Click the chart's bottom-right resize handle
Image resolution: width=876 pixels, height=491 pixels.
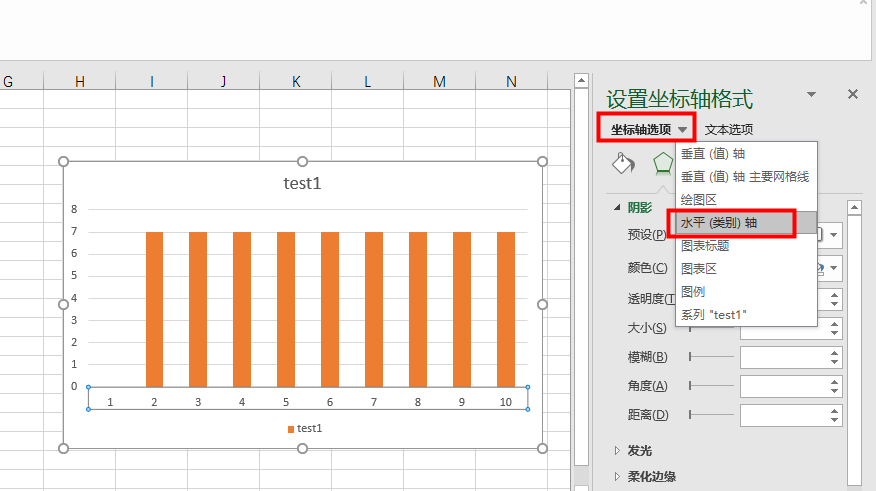coord(542,448)
